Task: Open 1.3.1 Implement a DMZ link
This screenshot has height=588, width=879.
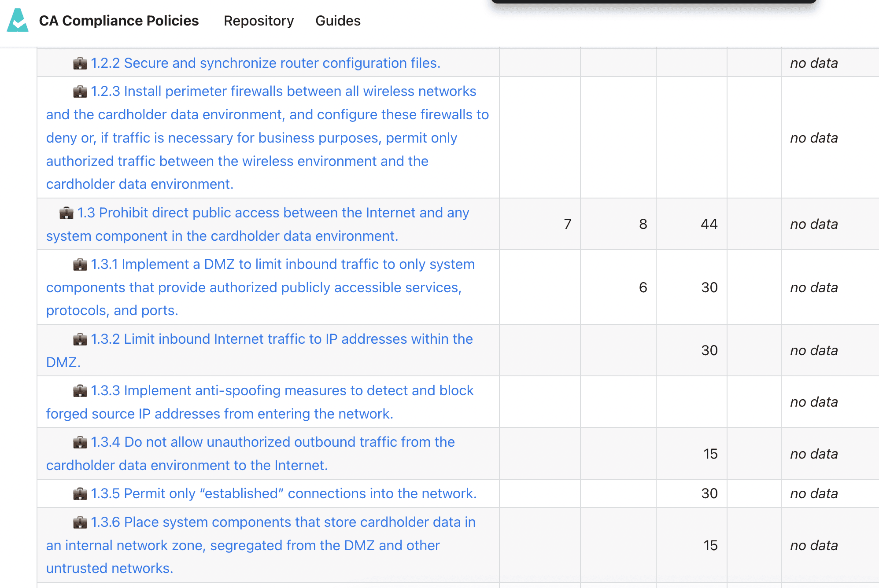Action: (261, 287)
